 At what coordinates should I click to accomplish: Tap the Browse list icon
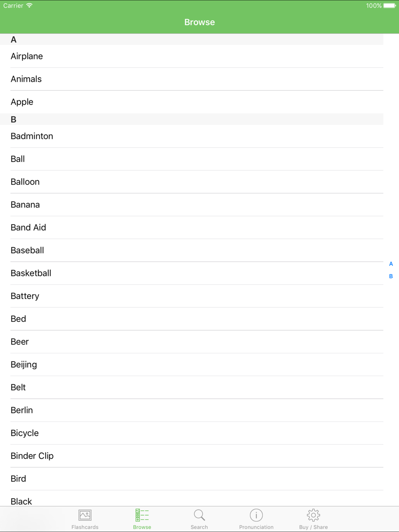[142, 515]
